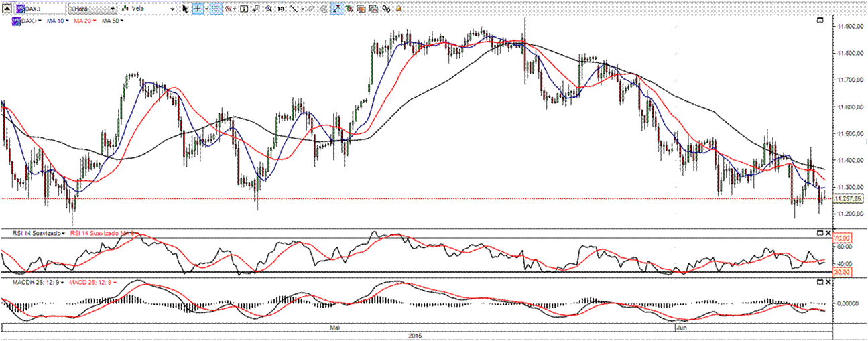Toggle the highlighted auto-scale arrow button

(336, 9)
